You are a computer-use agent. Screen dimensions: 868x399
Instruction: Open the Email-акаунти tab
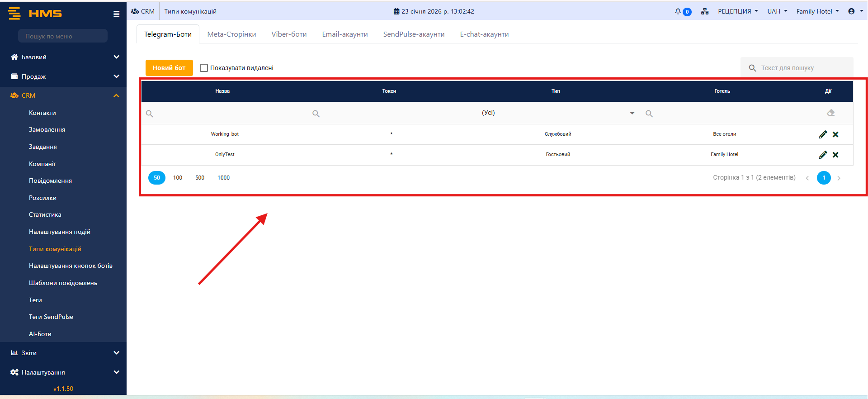click(x=344, y=34)
